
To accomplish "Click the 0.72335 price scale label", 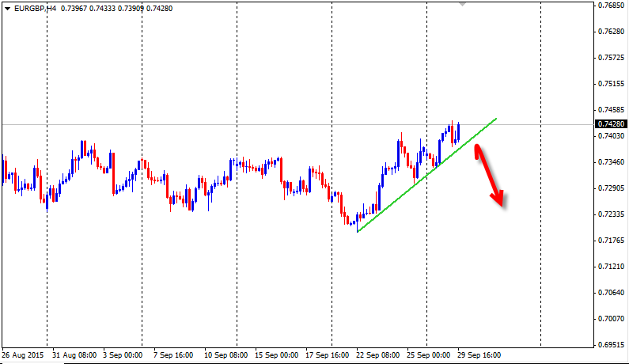I will 612,214.
